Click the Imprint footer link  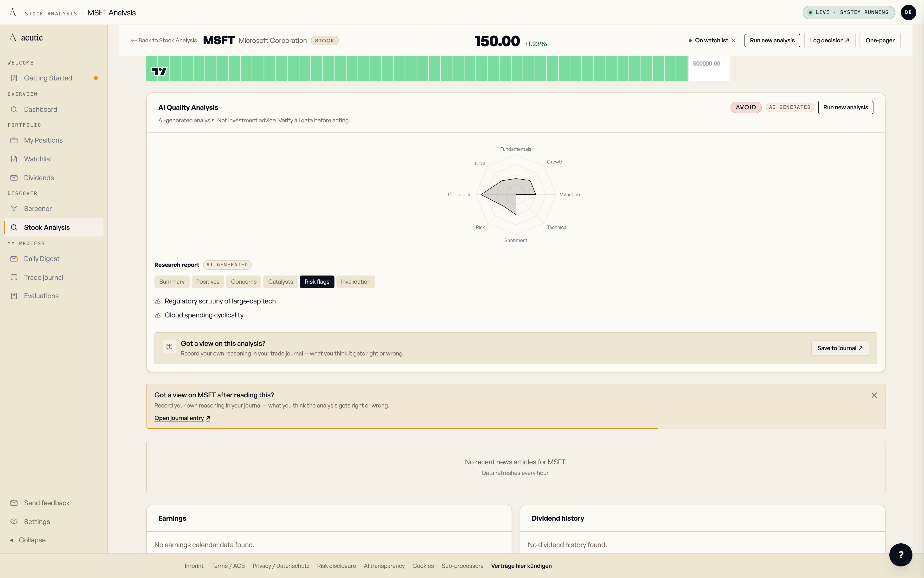pyautogui.click(x=194, y=566)
